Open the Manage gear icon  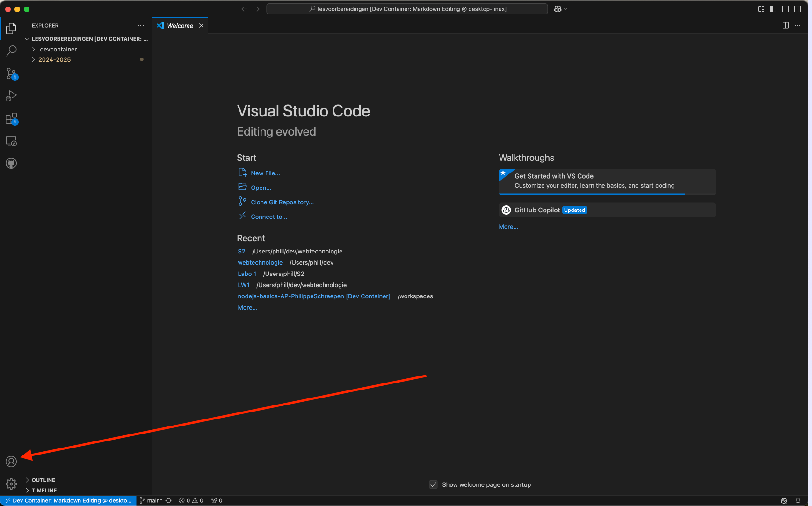tap(11, 484)
